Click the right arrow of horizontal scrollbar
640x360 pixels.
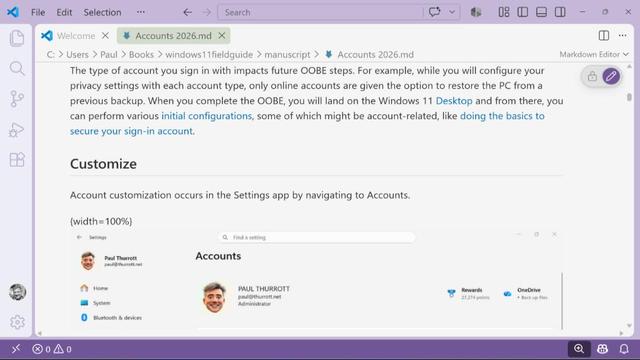point(621,333)
